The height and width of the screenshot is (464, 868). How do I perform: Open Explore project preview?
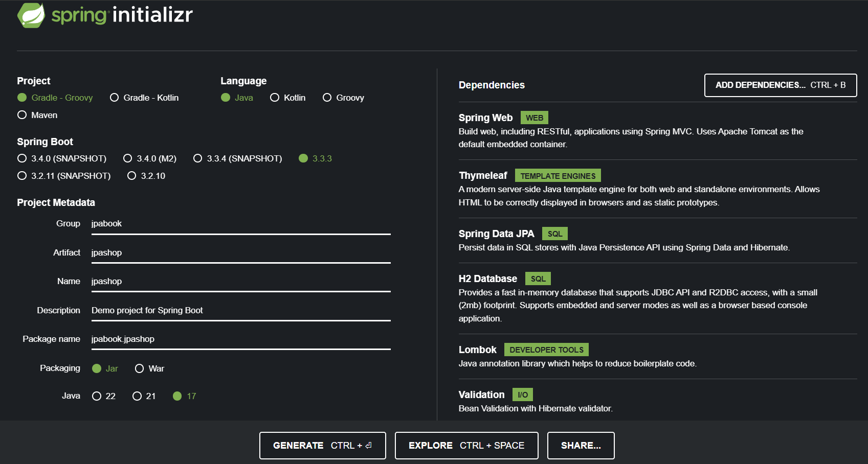[x=466, y=446]
